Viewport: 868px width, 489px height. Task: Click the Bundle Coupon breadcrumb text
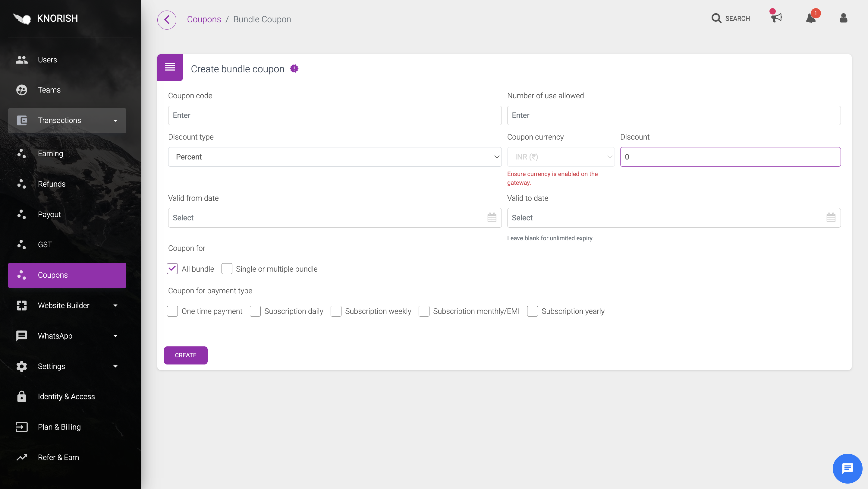[x=262, y=19]
